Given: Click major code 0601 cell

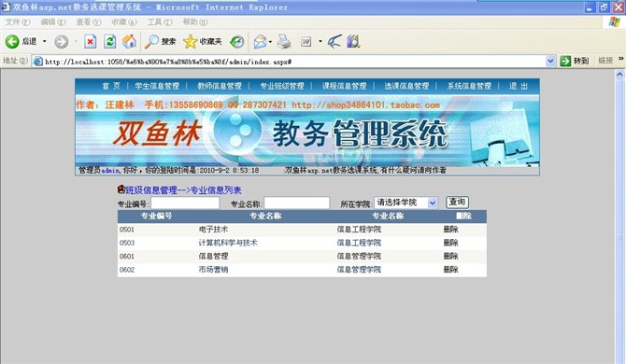Looking at the screenshot, I should 127,257.
